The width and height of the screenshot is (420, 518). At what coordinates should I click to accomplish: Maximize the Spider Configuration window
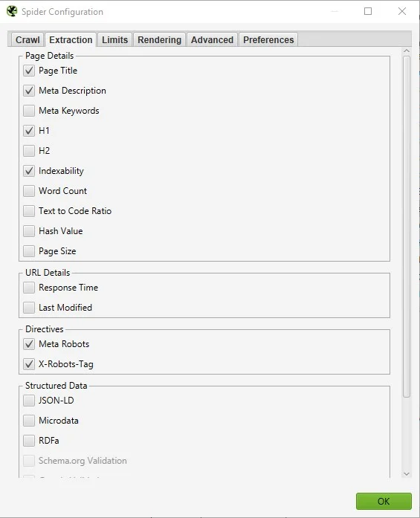click(368, 11)
